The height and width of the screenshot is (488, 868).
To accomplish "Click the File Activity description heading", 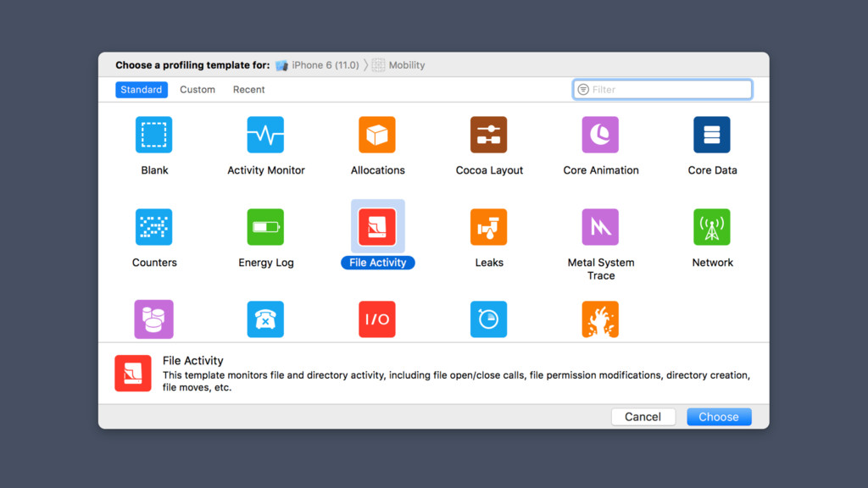I will click(x=192, y=361).
